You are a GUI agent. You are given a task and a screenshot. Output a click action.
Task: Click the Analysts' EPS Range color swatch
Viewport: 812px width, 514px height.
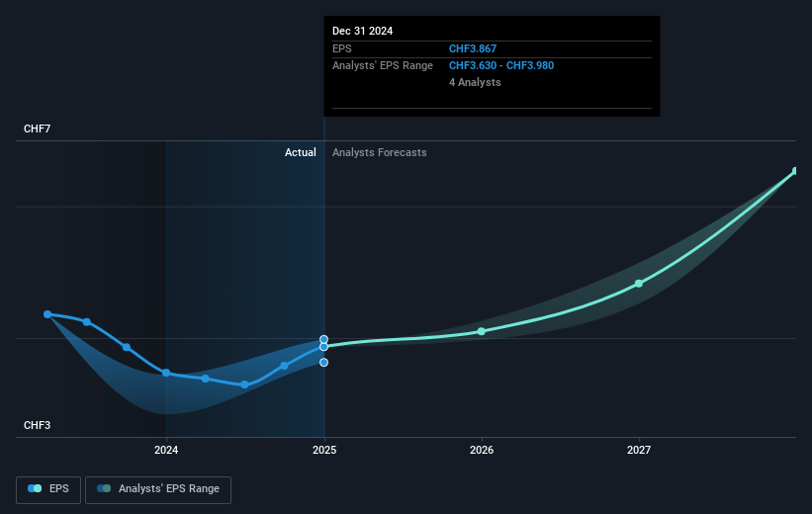pyautogui.click(x=104, y=488)
